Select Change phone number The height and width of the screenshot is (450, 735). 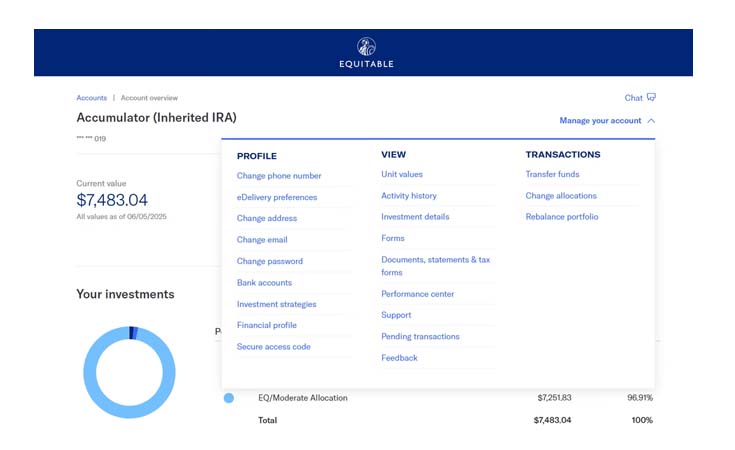point(279,176)
